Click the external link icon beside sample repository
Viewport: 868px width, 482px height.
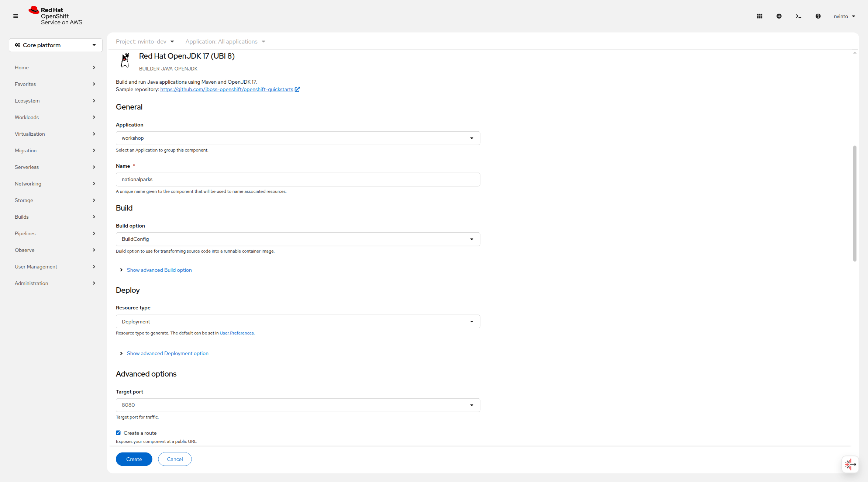coord(297,89)
